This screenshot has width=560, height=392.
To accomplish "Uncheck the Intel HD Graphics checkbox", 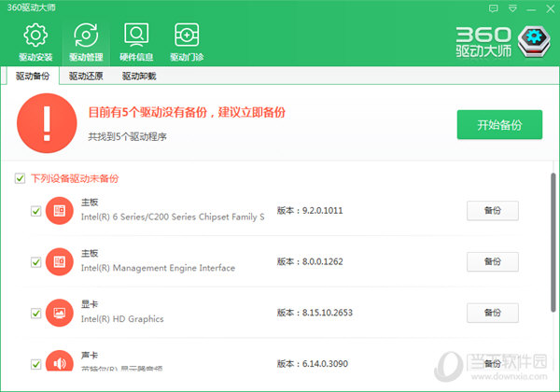I will coord(35,313).
